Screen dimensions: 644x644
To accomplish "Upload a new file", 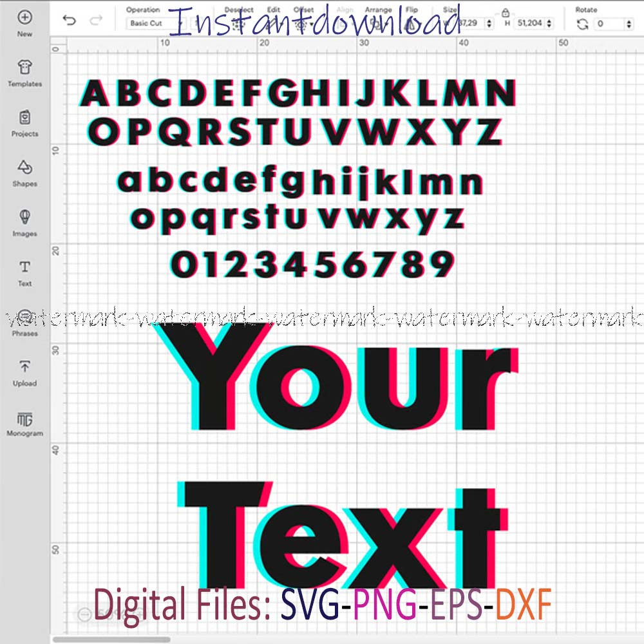I will click(x=24, y=368).
